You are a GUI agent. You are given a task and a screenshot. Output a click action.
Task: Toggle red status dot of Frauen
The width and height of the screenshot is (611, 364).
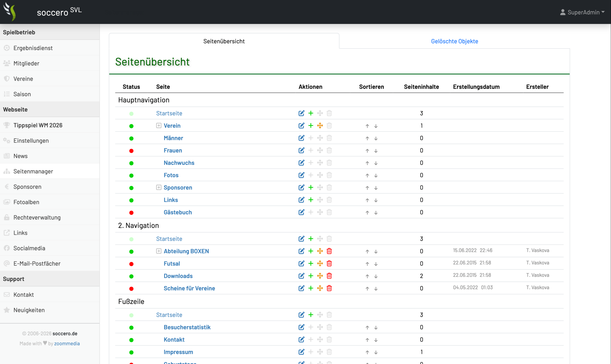point(131,151)
